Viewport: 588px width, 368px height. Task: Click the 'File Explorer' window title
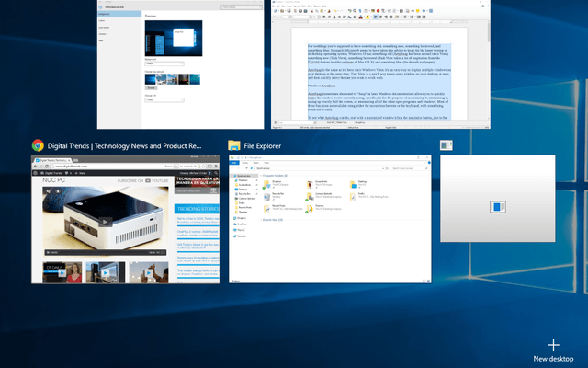point(262,145)
